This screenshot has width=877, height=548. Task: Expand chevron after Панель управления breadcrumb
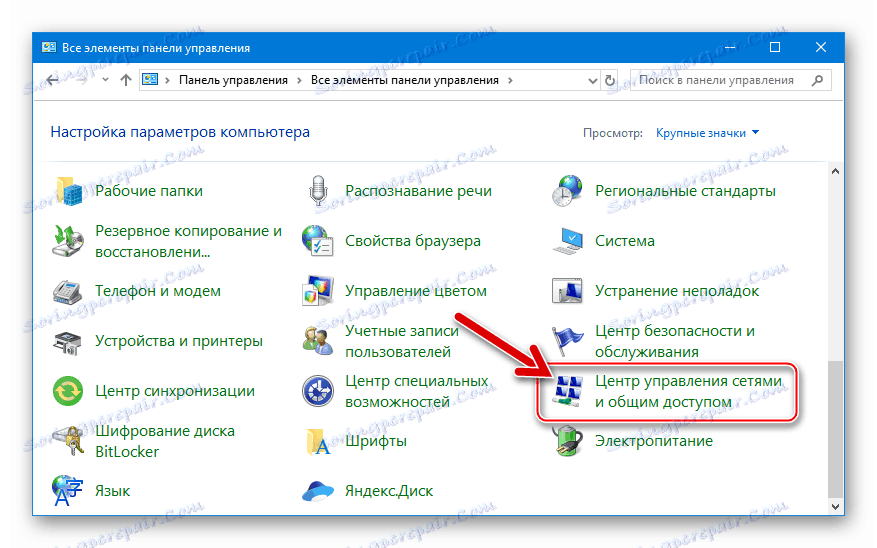pos(299,80)
